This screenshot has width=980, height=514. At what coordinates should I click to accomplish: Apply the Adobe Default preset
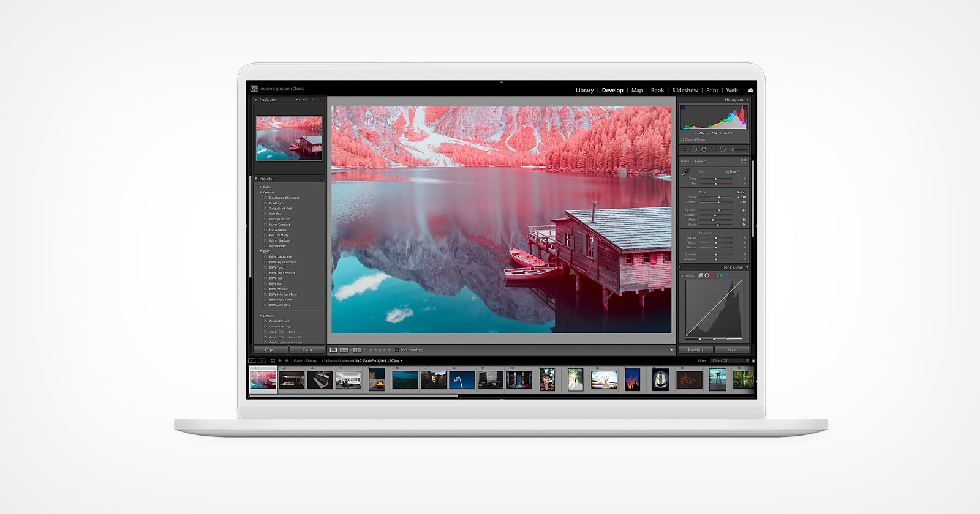tap(279, 321)
